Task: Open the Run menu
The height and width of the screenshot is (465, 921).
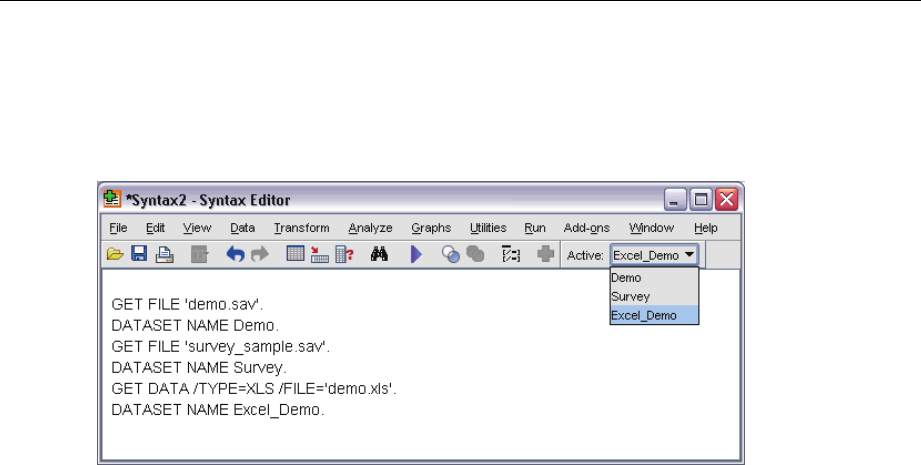Action: coord(535,228)
